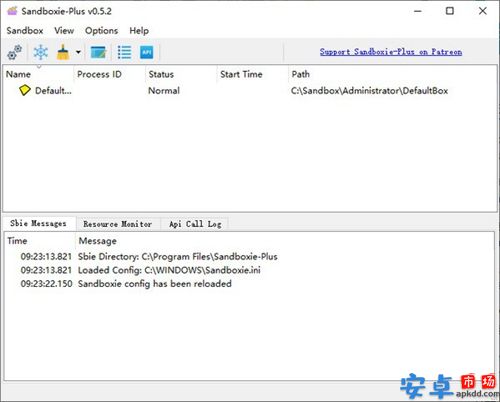This screenshot has height=402, width=500.
Task: Minimize the Sandboxie-Plus window
Action: pos(418,11)
